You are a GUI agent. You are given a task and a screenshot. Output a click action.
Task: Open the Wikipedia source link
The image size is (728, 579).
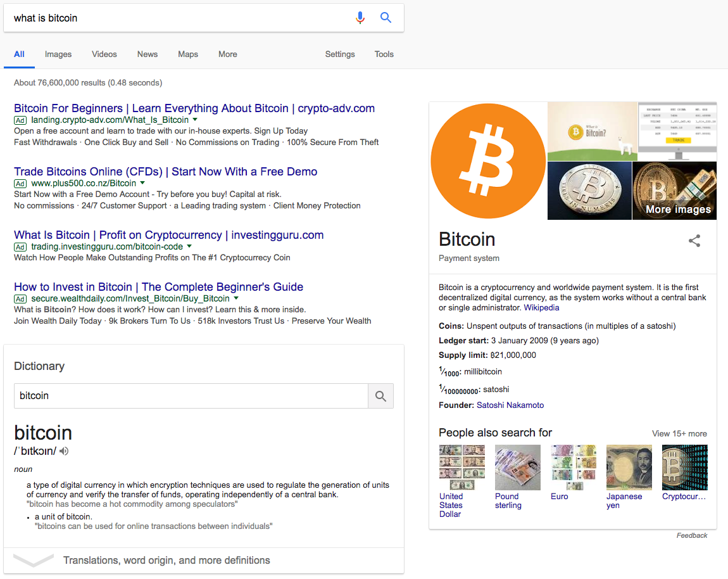(x=541, y=308)
